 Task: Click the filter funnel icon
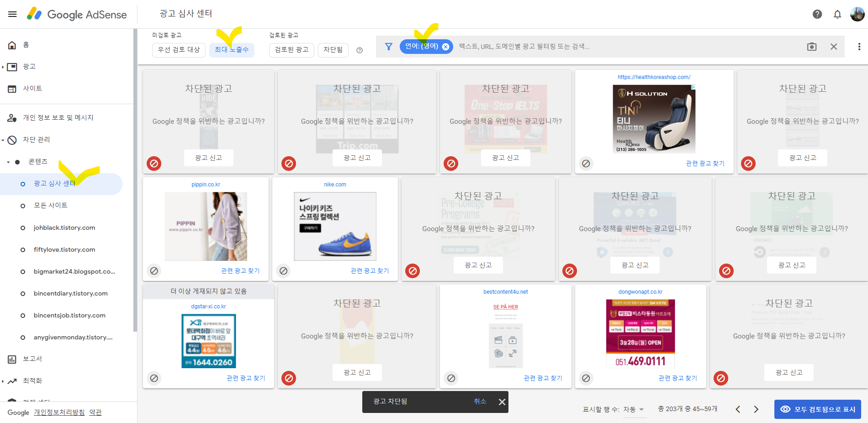point(389,47)
